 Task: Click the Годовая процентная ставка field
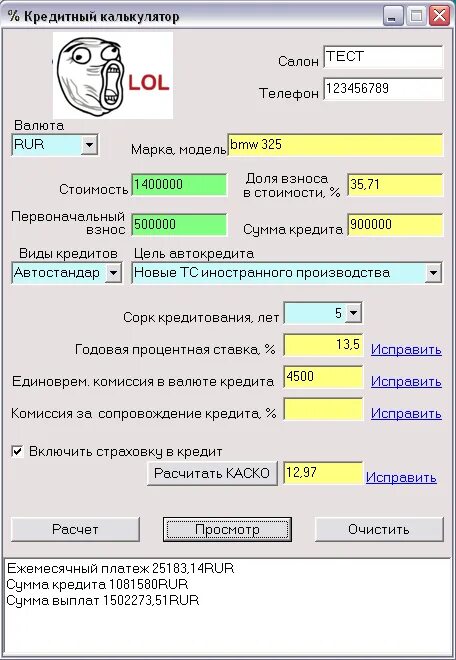point(323,345)
